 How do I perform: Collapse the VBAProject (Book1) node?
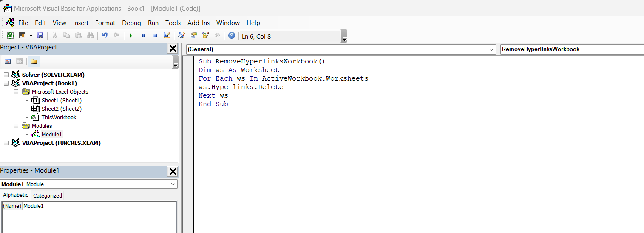[6, 83]
